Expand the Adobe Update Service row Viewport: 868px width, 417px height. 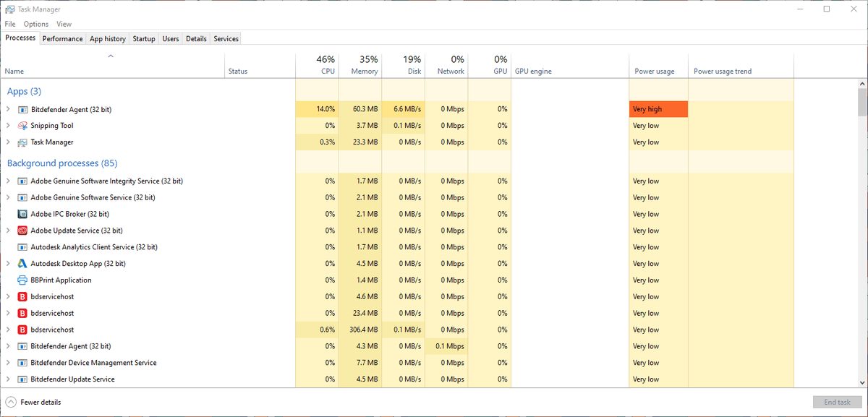(x=8, y=231)
